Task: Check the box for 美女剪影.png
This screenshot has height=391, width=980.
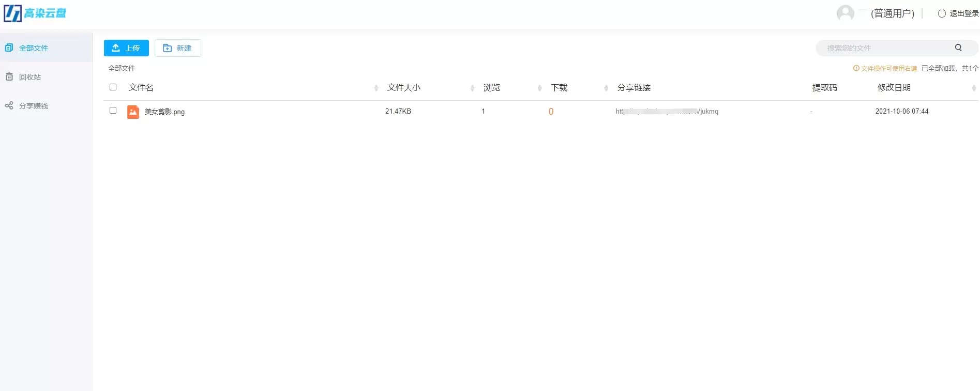Action: (113, 111)
